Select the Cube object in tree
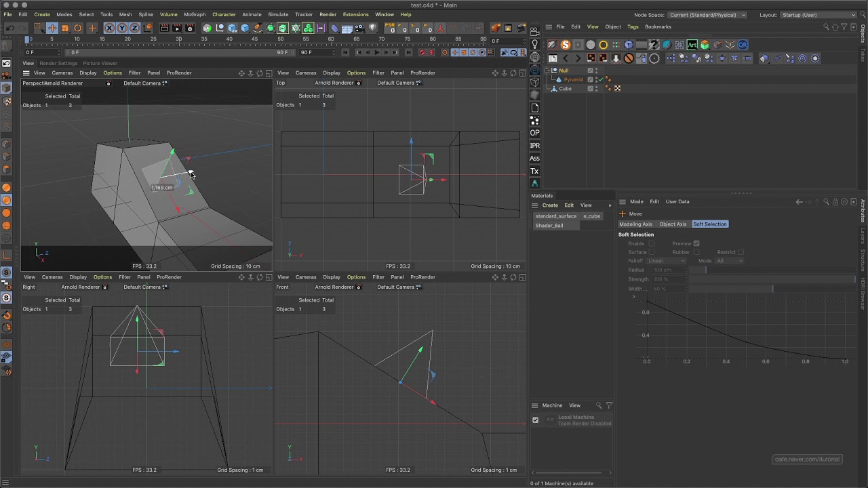The height and width of the screenshot is (488, 868). (565, 89)
